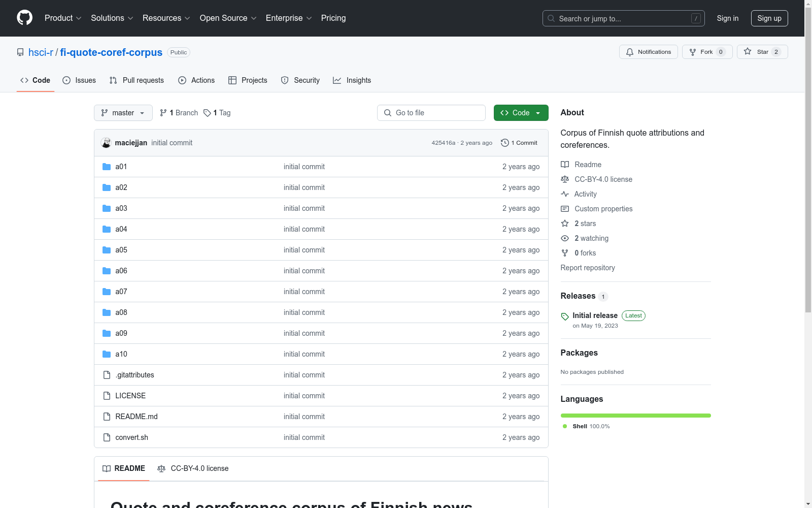Screen dimensions: 812x508
Task: Click the Sign up button
Action: click(769, 18)
